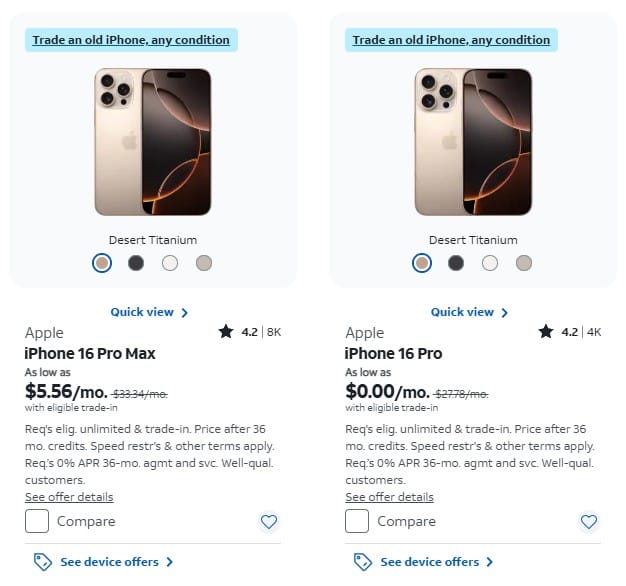Viewport: 626px width, 586px height.
Task: Check Compare box for iPhone 16 Pro Max
Action: (37, 521)
